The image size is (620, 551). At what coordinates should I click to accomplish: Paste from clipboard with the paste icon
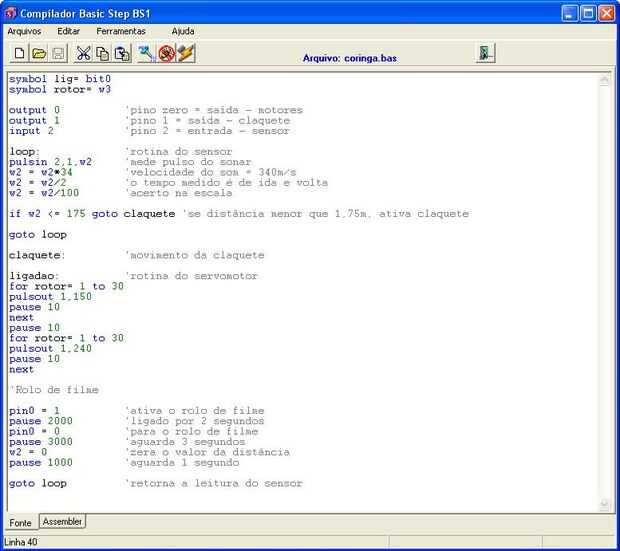click(122, 53)
